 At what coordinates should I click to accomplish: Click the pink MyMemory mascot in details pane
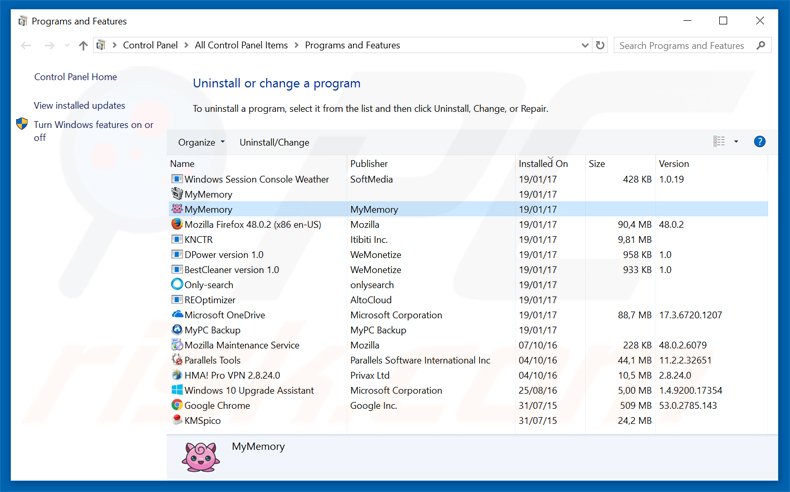coord(200,457)
